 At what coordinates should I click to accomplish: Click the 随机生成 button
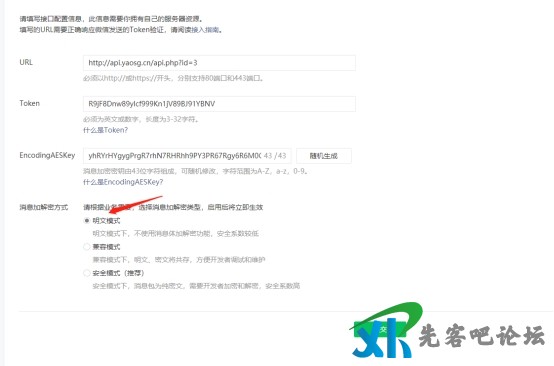click(x=324, y=156)
